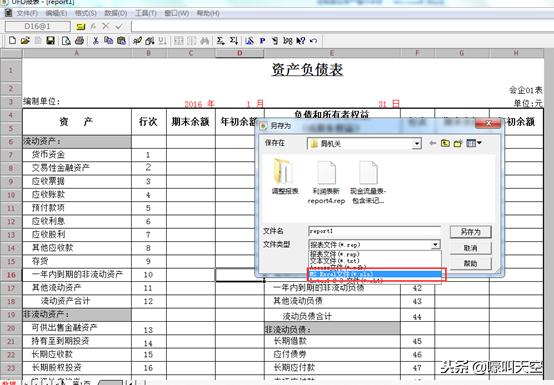Click the 货币资金 cell
554x385 pixels.
77,155
